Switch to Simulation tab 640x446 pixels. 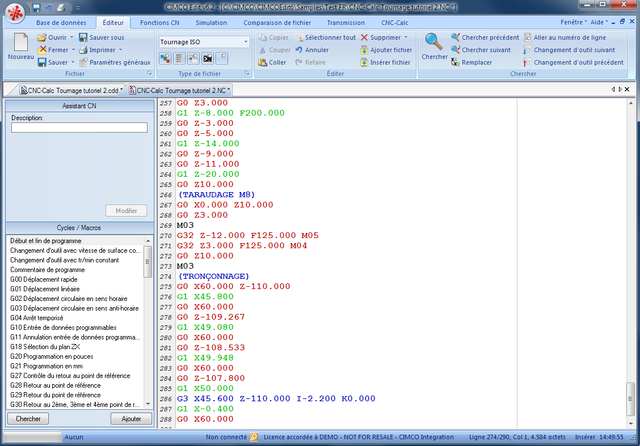(211, 23)
